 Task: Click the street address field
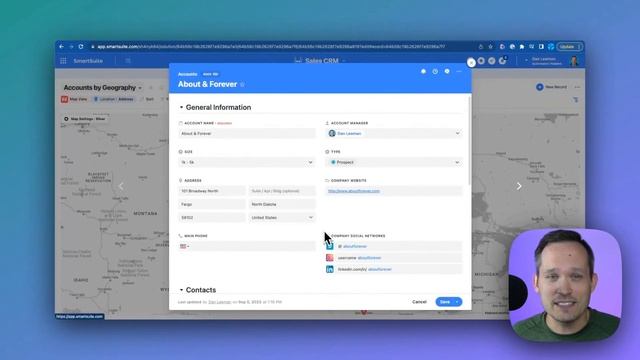pos(212,191)
